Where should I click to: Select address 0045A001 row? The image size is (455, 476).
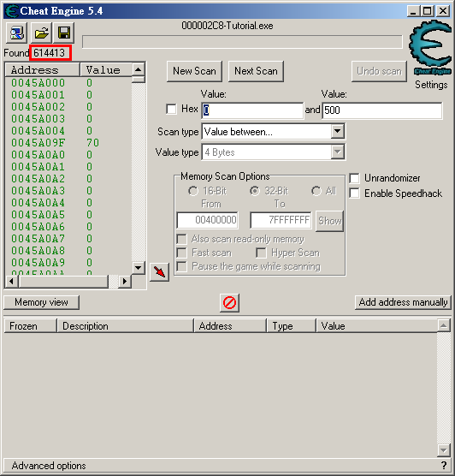tap(68, 95)
